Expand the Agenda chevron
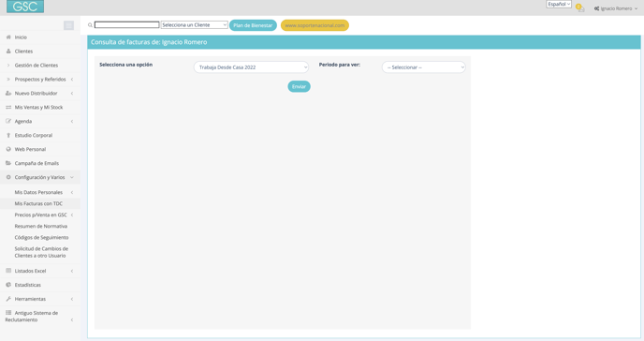This screenshot has width=644, height=341. (x=72, y=121)
